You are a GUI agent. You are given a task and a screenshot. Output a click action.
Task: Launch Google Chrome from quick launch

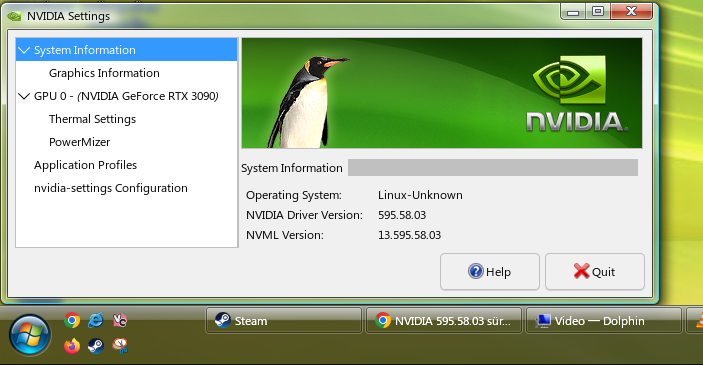[72, 320]
